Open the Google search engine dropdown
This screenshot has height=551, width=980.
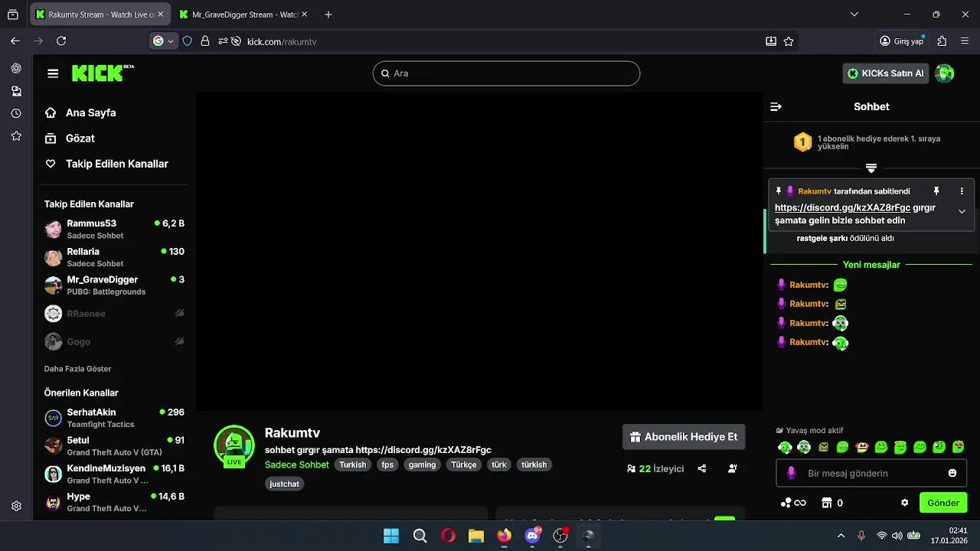(164, 41)
